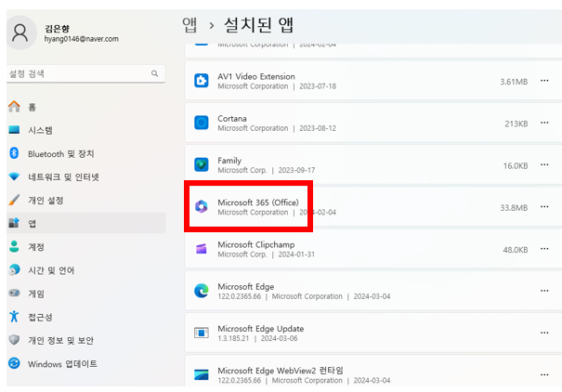Screen dimensions: 562x392
Task: Click the AV1 Video Extension app icon
Action: 202,81
